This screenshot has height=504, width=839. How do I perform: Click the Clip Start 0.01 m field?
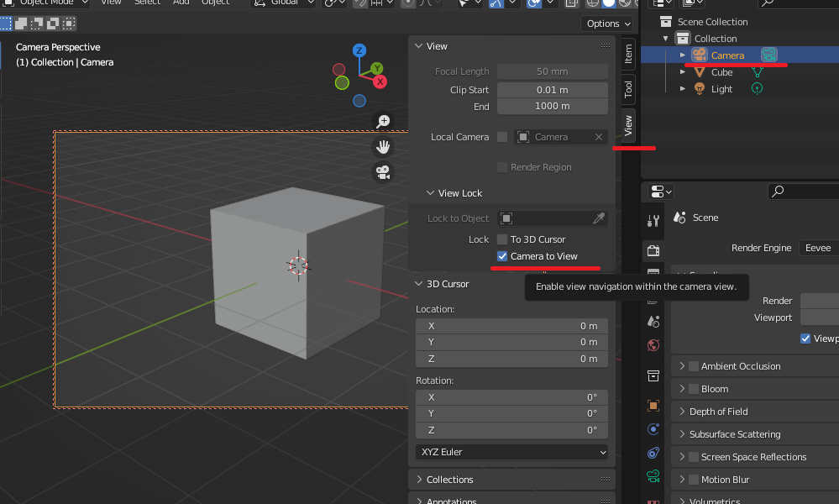point(553,90)
